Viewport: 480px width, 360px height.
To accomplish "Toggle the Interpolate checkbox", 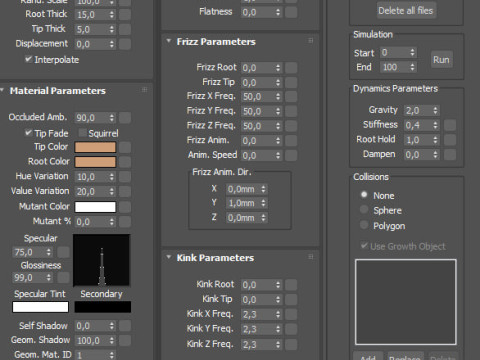I will (28, 59).
